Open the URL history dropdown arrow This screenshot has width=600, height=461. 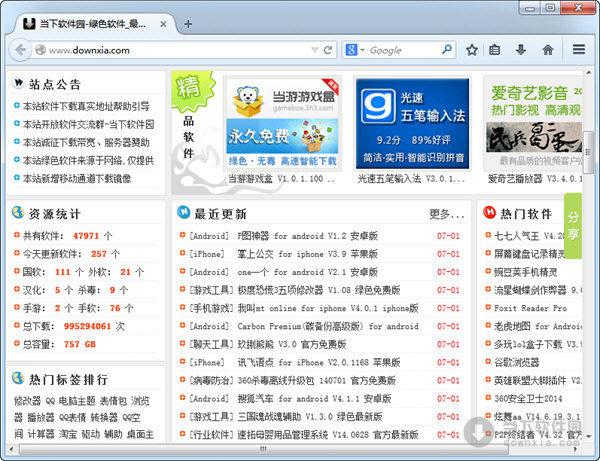(315, 50)
